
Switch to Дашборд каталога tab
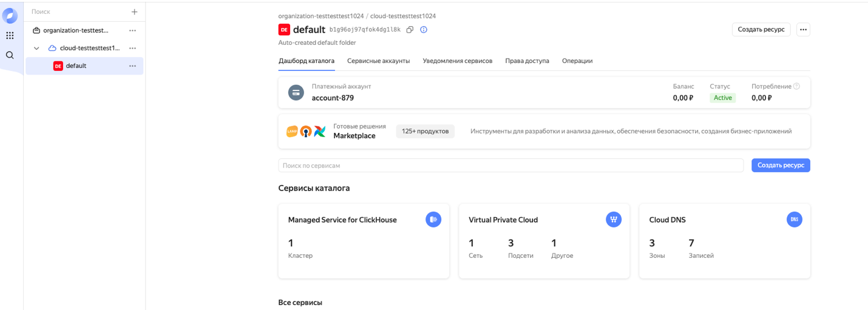click(x=307, y=61)
